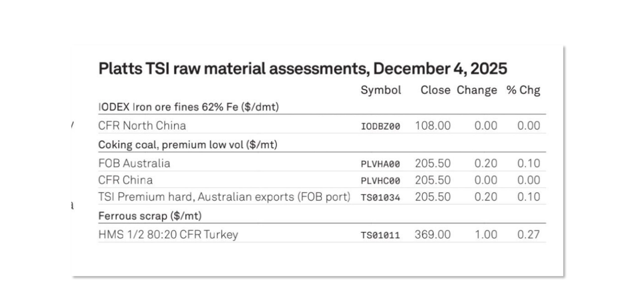This screenshot has width=644, height=305.
Task: Click the Symbol column header
Action: point(381,90)
